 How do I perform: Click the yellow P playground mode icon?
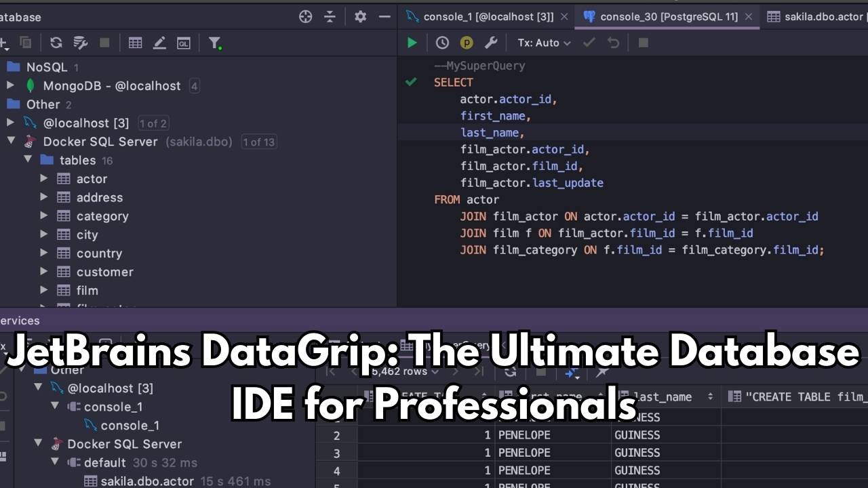[x=467, y=43]
